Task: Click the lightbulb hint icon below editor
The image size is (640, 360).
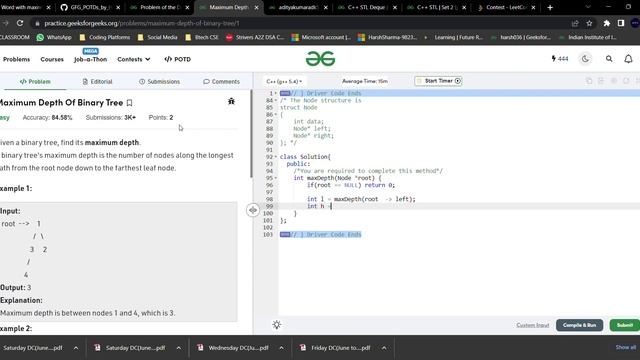Action: tap(277, 325)
